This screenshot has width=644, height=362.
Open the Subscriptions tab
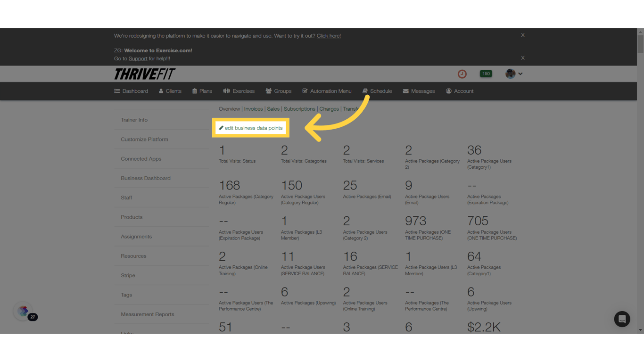pos(299,109)
